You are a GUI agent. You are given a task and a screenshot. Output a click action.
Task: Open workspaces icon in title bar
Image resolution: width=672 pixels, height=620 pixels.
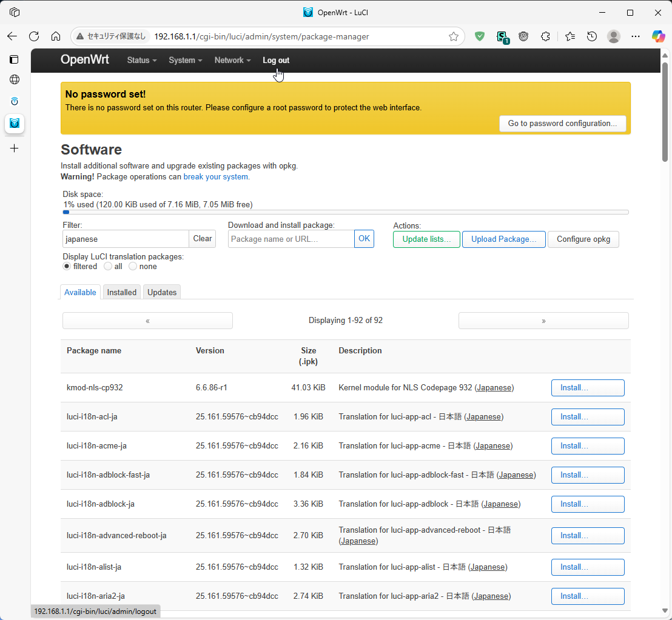tap(14, 12)
